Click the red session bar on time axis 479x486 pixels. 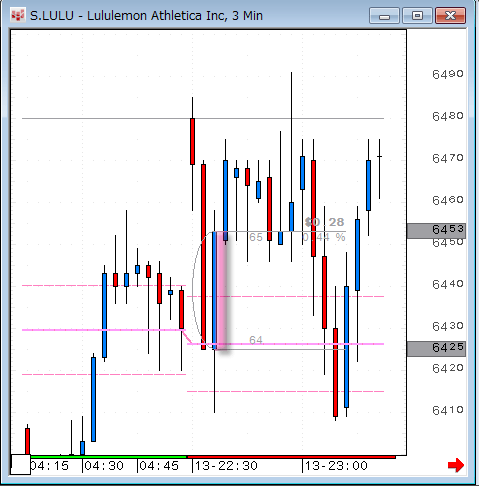[x=291, y=457]
